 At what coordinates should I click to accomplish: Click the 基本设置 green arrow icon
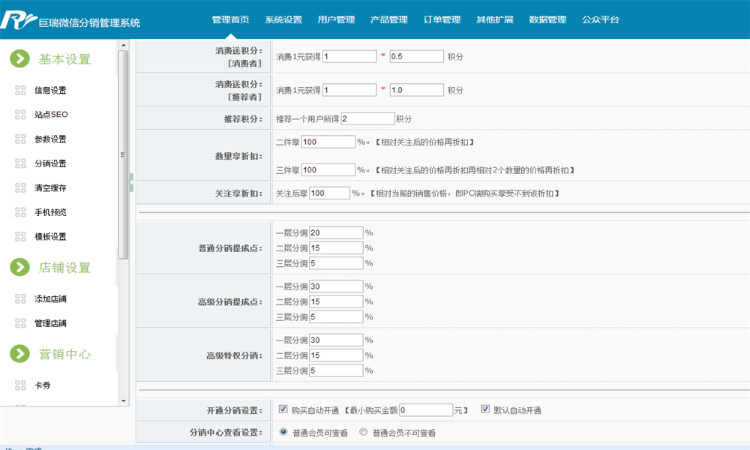pyautogui.click(x=20, y=59)
